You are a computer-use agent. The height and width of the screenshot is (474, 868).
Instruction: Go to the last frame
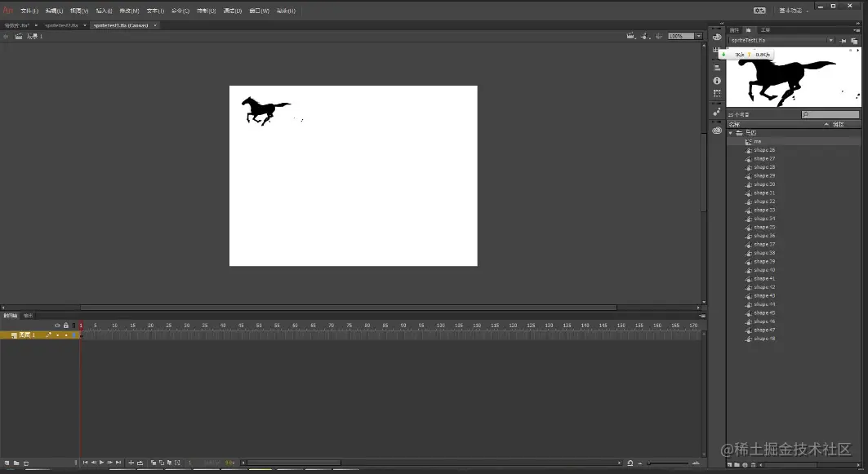[118, 463]
